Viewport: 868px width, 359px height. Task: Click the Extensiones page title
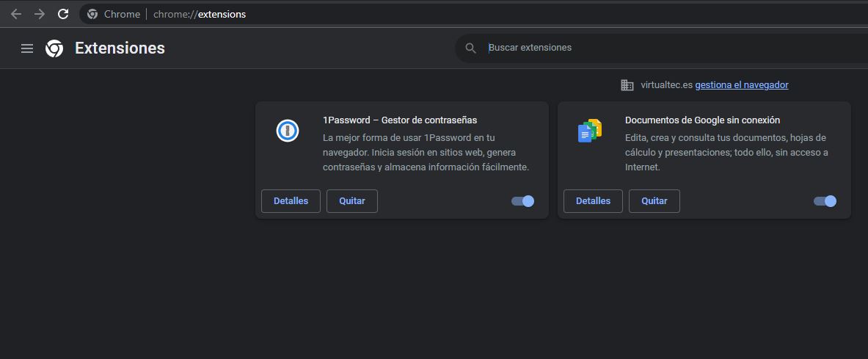[x=120, y=48]
